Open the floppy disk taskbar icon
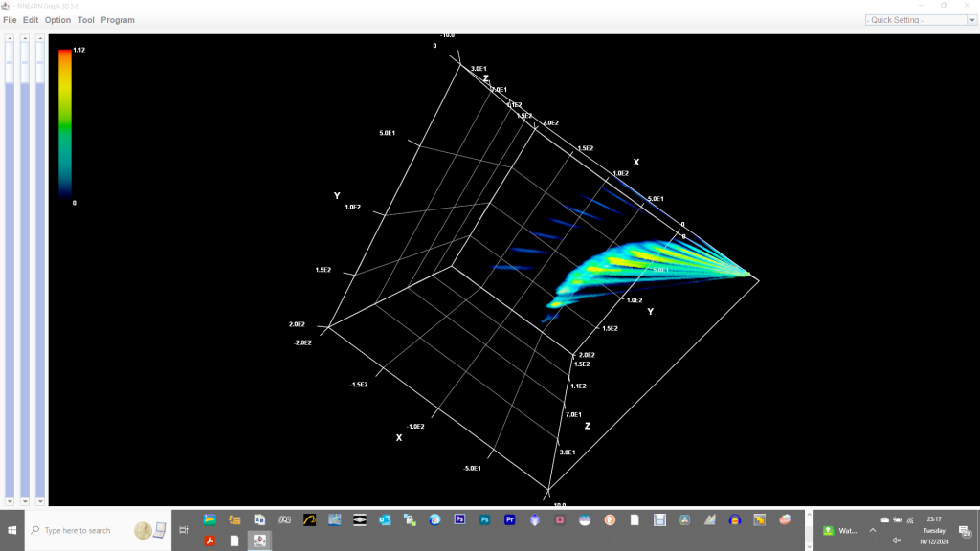The width and height of the screenshot is (980, 551). (x=660, y=519)
